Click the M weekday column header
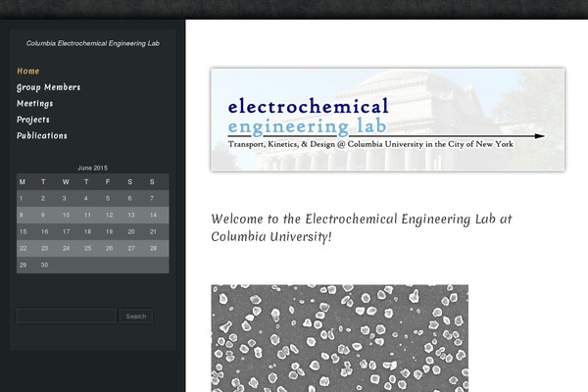This screenshot has height=392, width=588. coord(23,182)
